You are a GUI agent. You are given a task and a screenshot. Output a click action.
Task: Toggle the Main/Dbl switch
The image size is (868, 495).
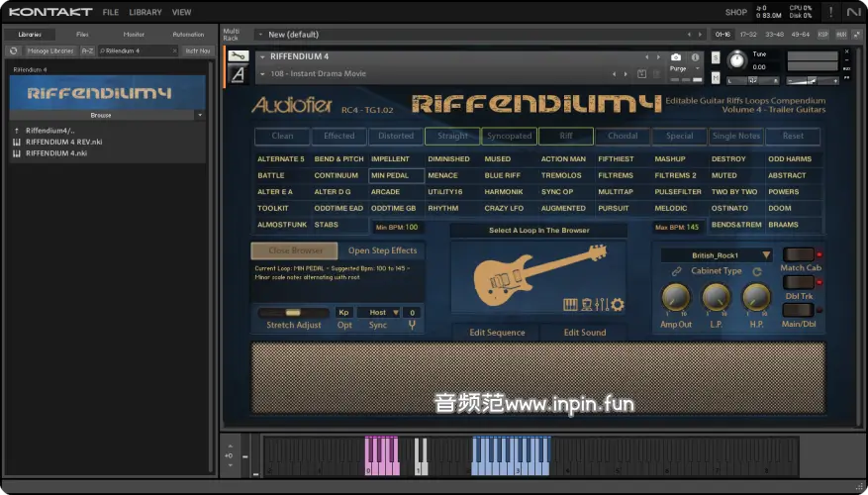point(798,310)
